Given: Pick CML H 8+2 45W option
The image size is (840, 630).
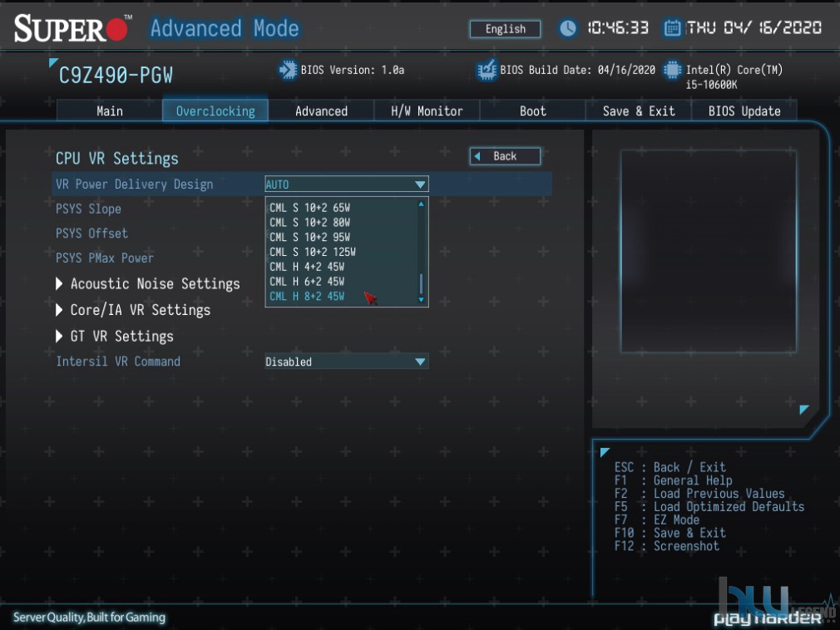Looking at the screenshot, I should (x=307, y=297).
